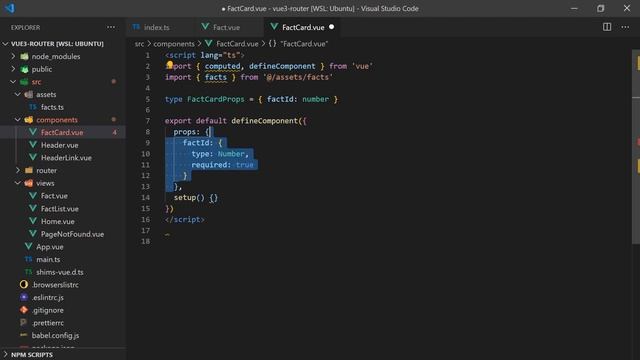Click the babel.config.js file icon
Screen dimensions: 640x360
[x=24, y=335]
